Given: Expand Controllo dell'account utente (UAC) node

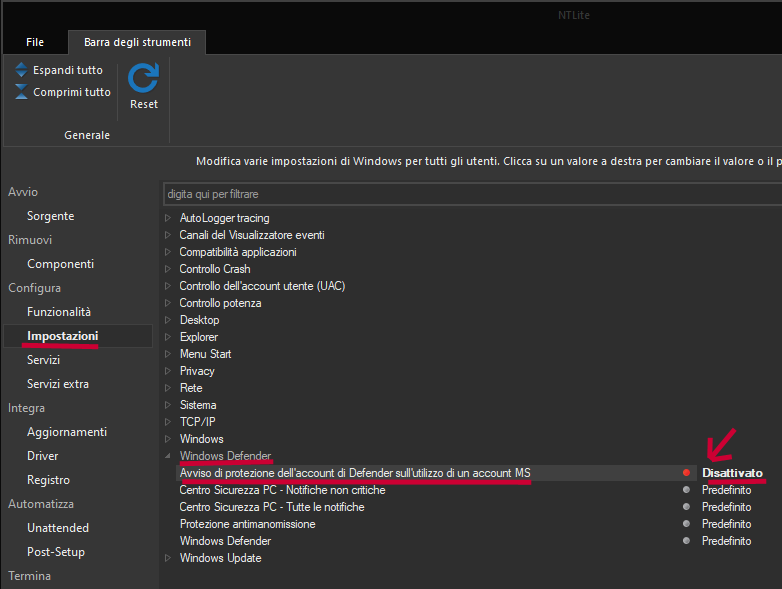Looking at the screenshot, I should click(168, 286).
